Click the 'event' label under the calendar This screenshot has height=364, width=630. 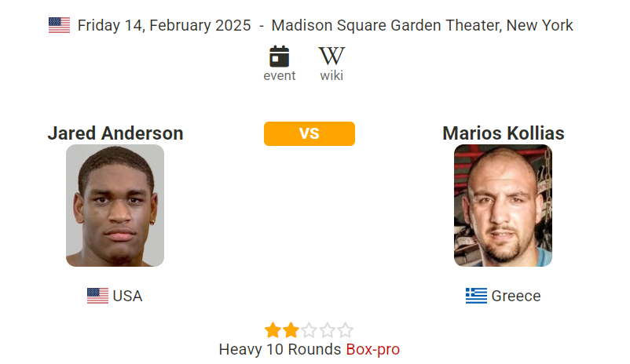tap(279, 75)
